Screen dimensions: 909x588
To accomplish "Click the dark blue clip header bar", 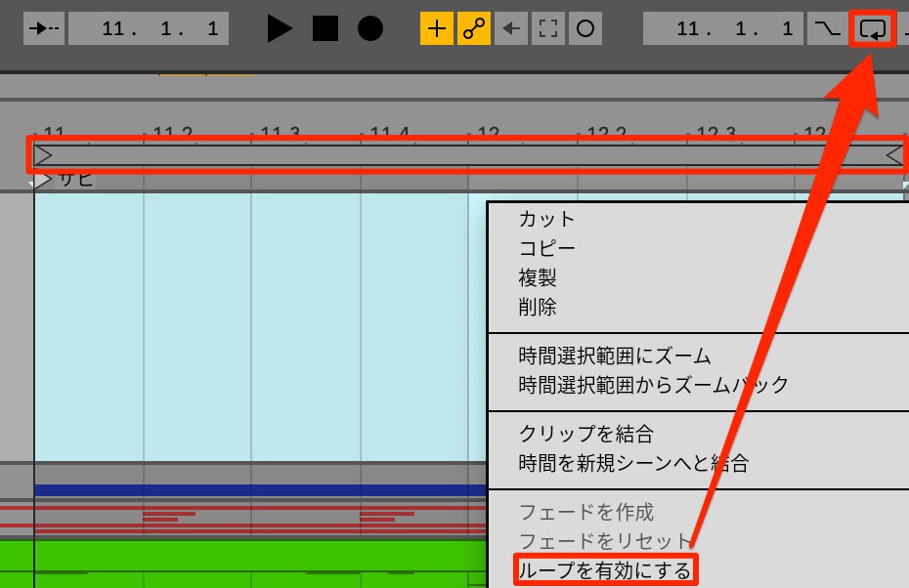I will coord(260,490).
